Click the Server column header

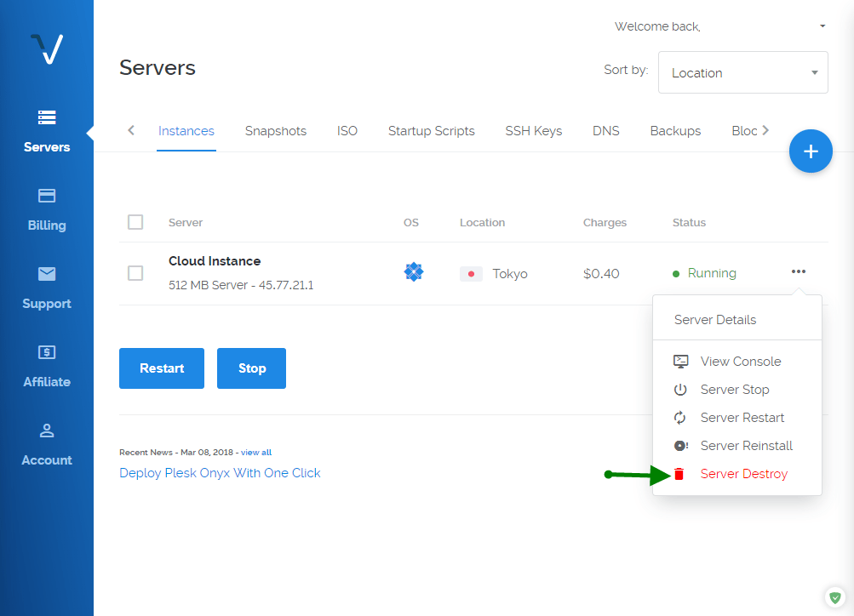tap(186, 223)
